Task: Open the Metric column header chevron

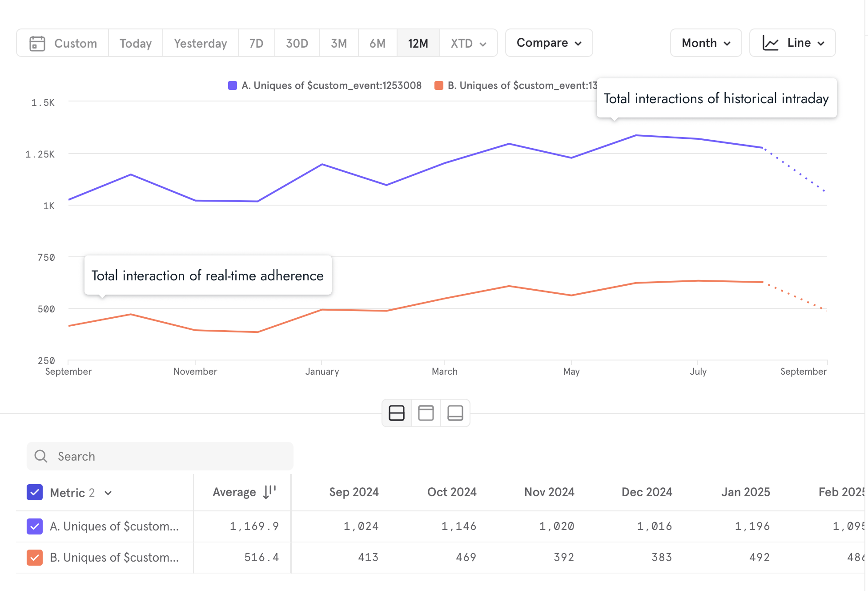Action: tap(108, 493)
